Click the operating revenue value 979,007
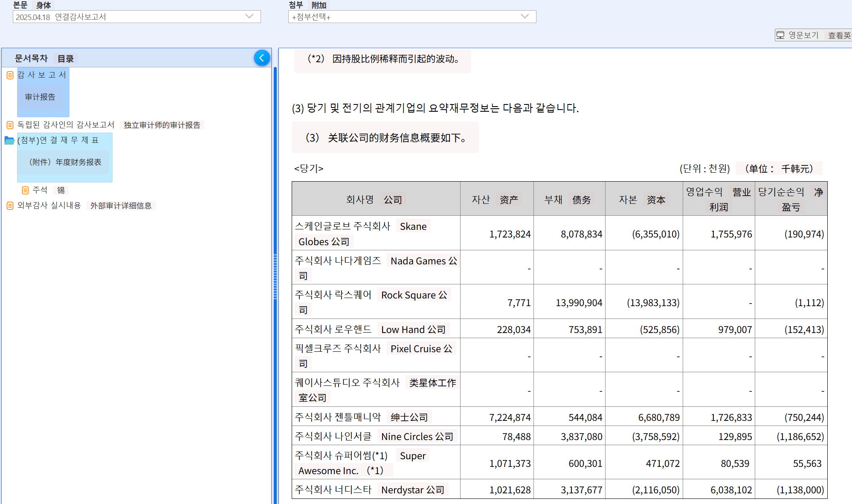This screenshot has height=504, width=852. (735, 330)
